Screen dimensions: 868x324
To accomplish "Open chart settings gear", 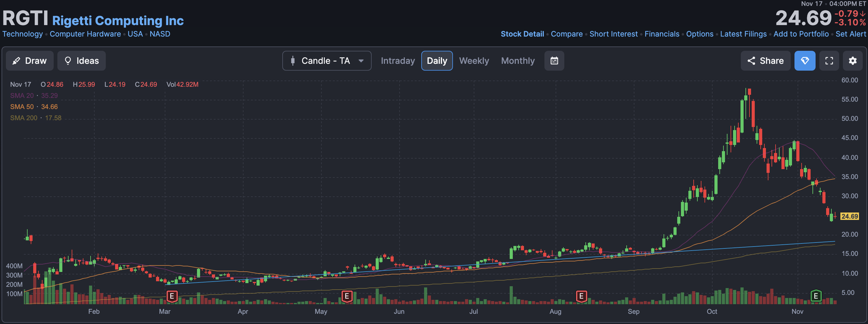I will 852,61.
